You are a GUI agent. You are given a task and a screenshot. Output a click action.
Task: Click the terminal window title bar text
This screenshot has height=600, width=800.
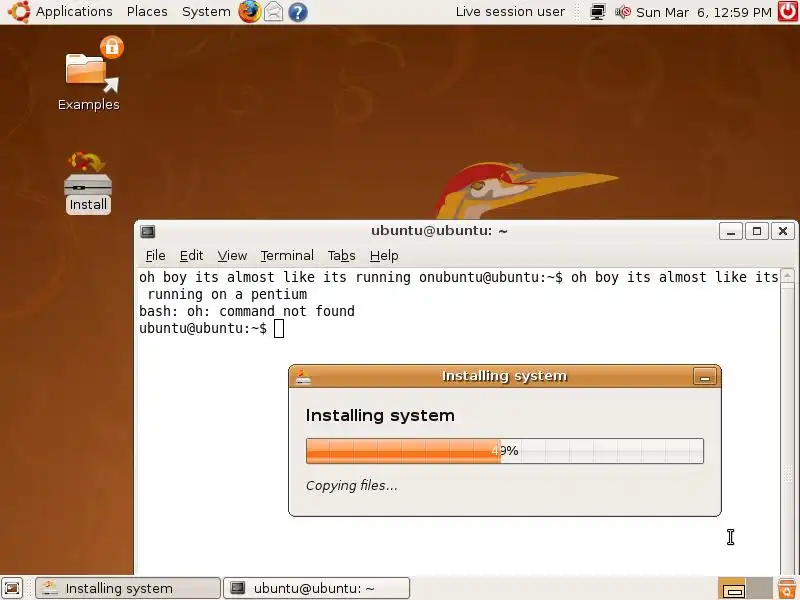coord(439,231)
